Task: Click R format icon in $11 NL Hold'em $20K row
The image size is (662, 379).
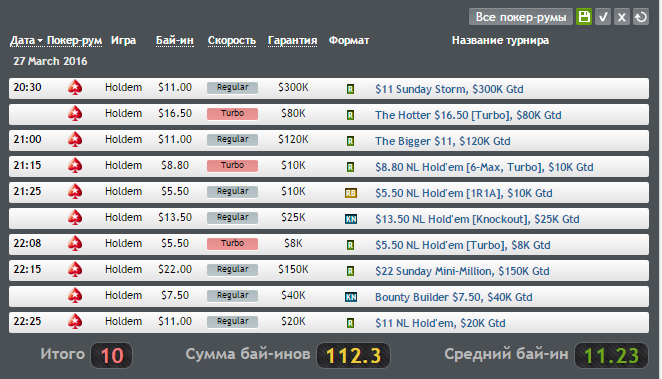Action: [x=350, y=323]
